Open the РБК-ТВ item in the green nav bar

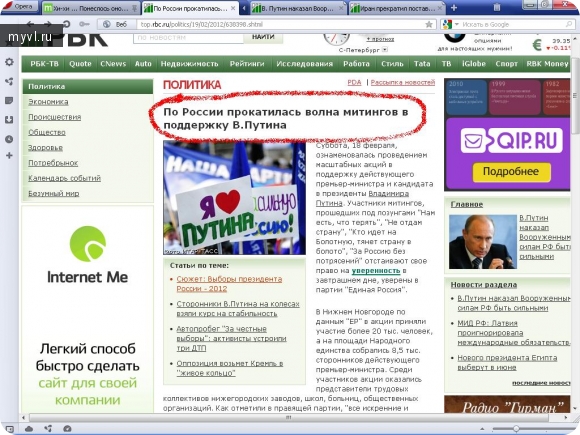[x=44, y=64]
